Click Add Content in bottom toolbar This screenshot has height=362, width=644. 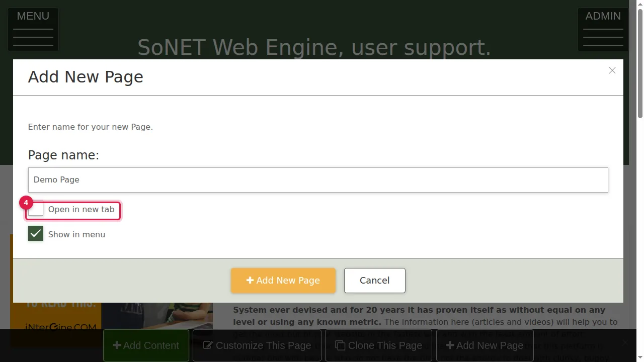[146, 345]
